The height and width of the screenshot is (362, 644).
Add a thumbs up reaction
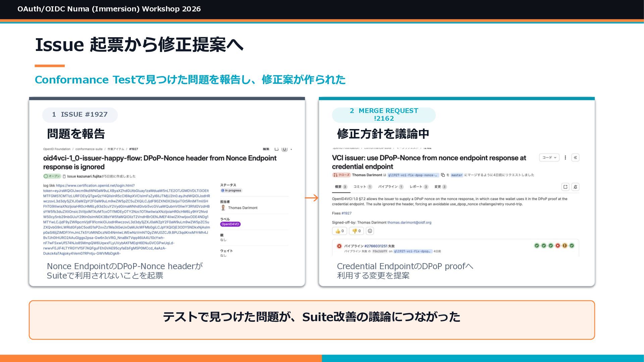point(339,231)
